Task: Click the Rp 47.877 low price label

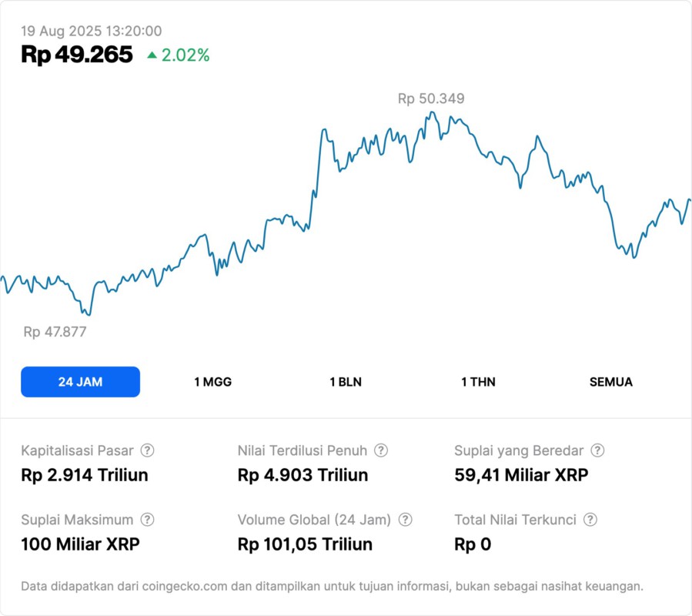Action: 55,332
